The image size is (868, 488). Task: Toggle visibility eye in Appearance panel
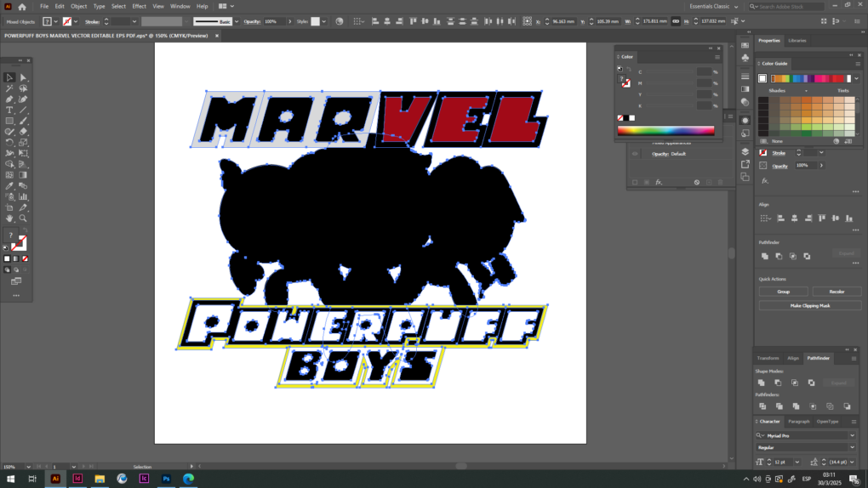(635, 154)
